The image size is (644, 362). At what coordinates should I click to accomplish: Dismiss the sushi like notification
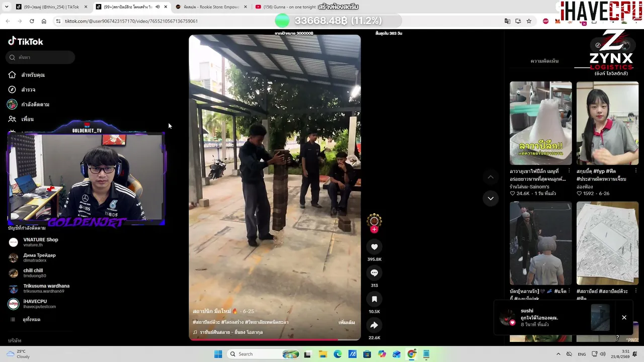[x=624, y=317]
